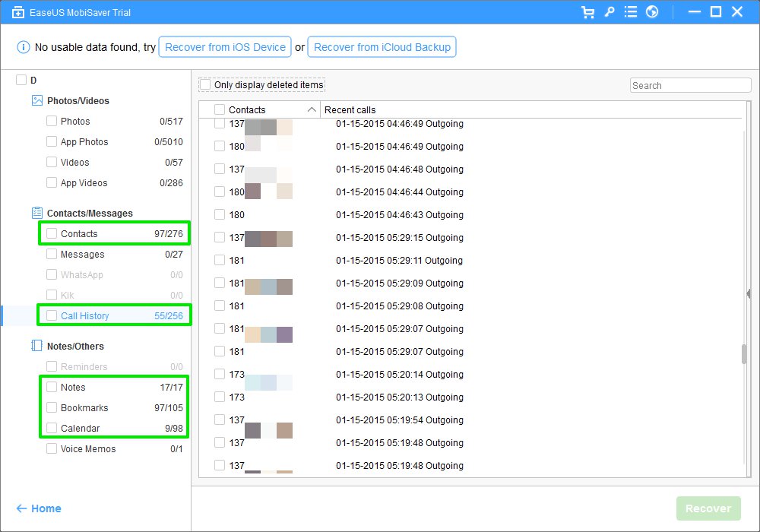This screenshot has height=532, width=760.
Task: Toggle the select-all checkbox in Contacts header
Action: point(220,109)
